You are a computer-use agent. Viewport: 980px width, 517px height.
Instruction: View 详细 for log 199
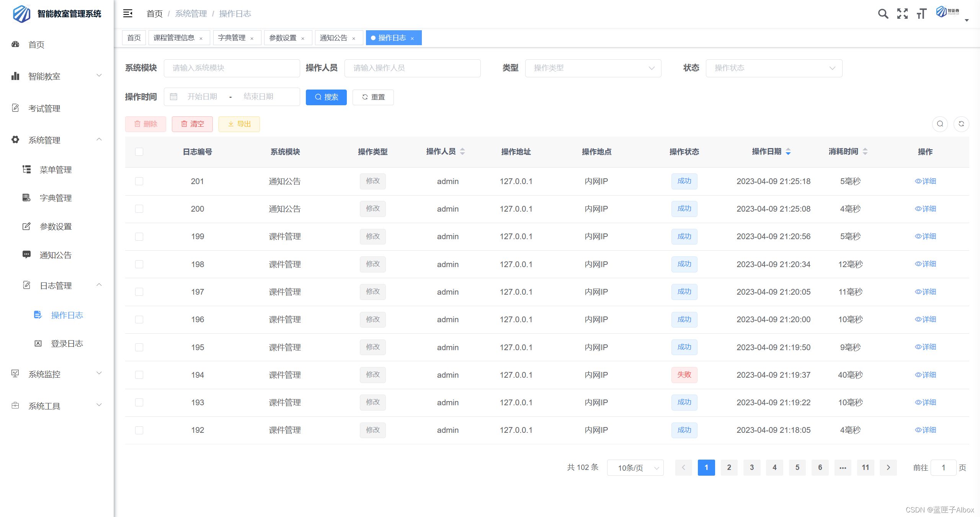[x=925, y=236]
